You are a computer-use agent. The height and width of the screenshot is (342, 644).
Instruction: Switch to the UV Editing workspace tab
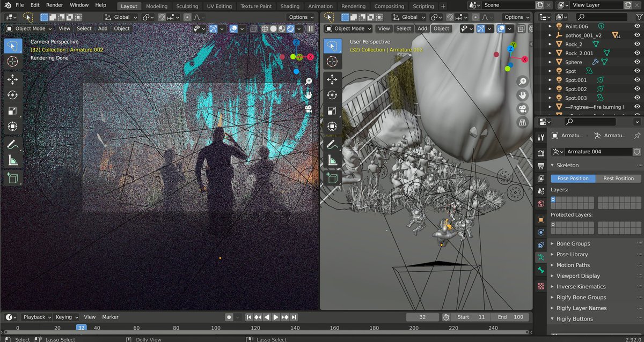219,6
